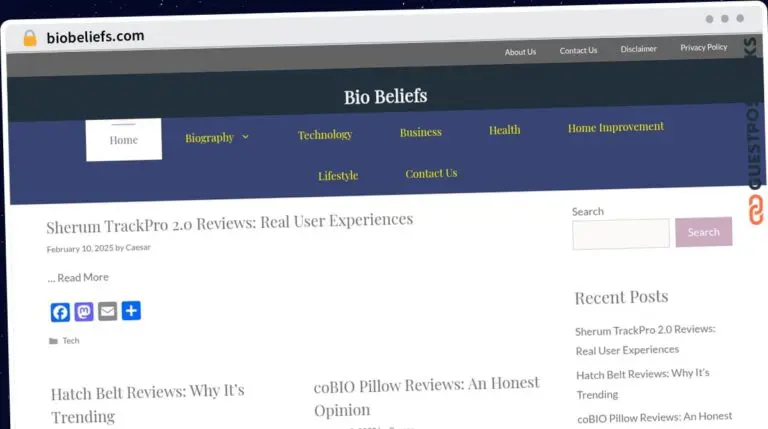Open the coBIO Pillow Reviews article heading
768x429 pixels.
pos(426,396)
